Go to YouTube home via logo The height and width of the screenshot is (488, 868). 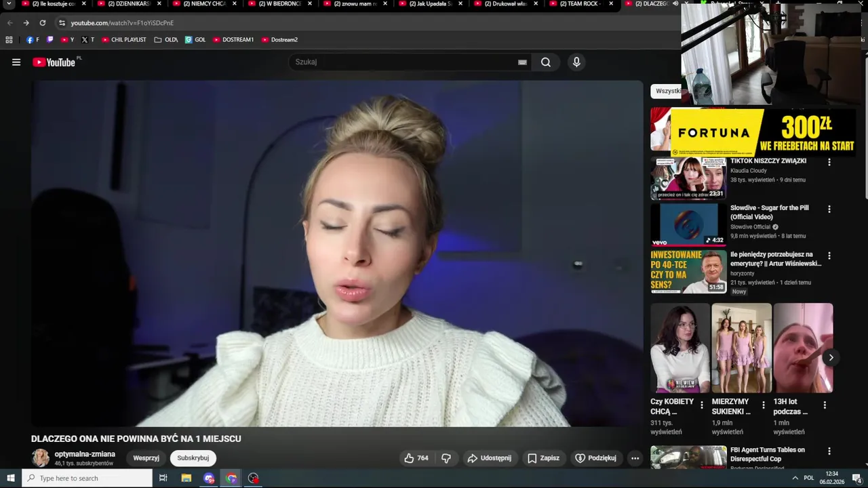[x=54, y=62]
